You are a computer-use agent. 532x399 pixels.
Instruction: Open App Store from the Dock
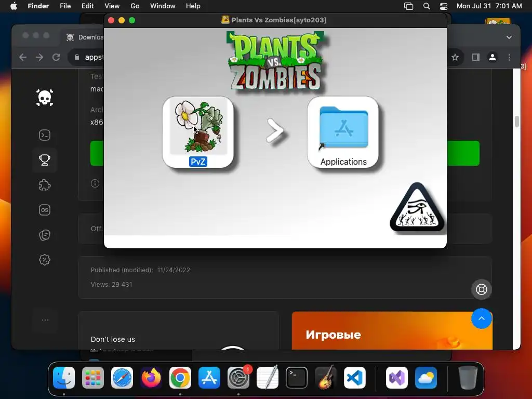coord(209,378)
